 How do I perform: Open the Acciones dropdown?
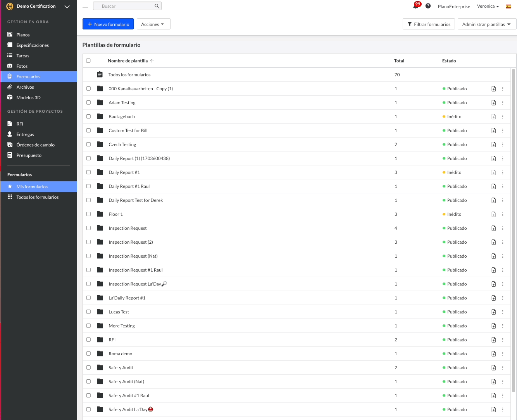point(153,24)
